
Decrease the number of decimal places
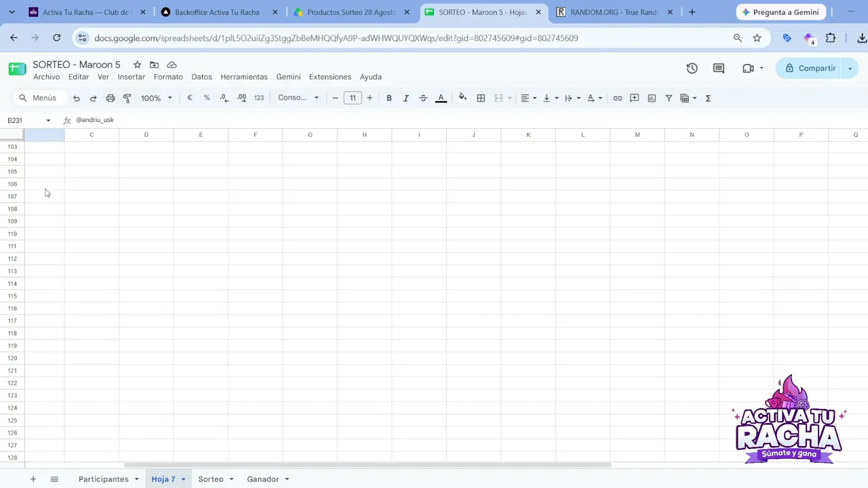pos(224,98)
